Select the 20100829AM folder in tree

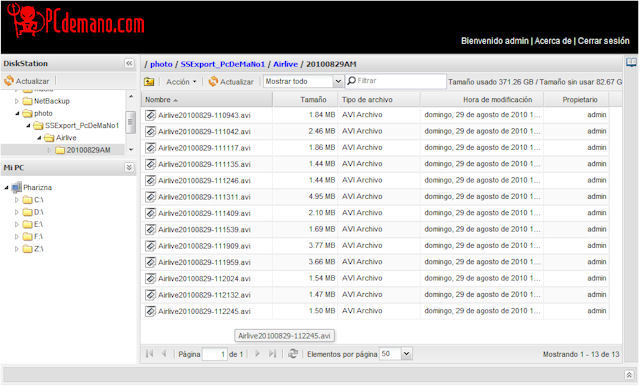pos(83,150)
